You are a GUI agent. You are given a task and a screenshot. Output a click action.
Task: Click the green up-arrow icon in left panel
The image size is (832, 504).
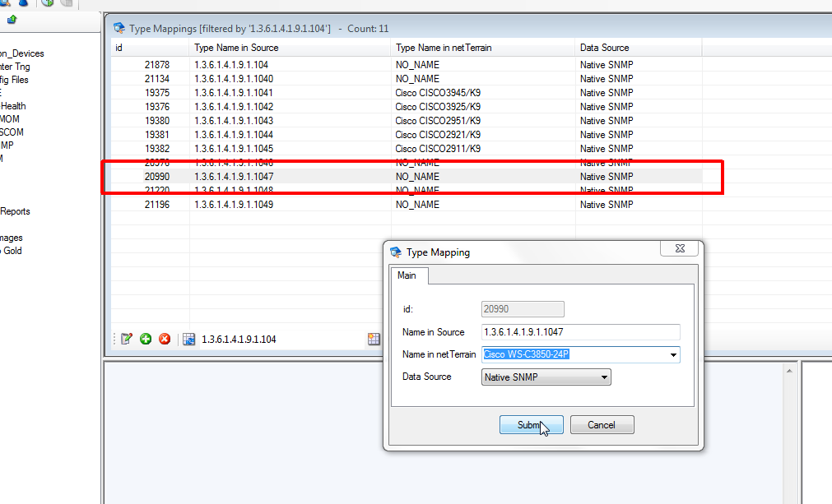pyautogui.click(x=12, y=20)
